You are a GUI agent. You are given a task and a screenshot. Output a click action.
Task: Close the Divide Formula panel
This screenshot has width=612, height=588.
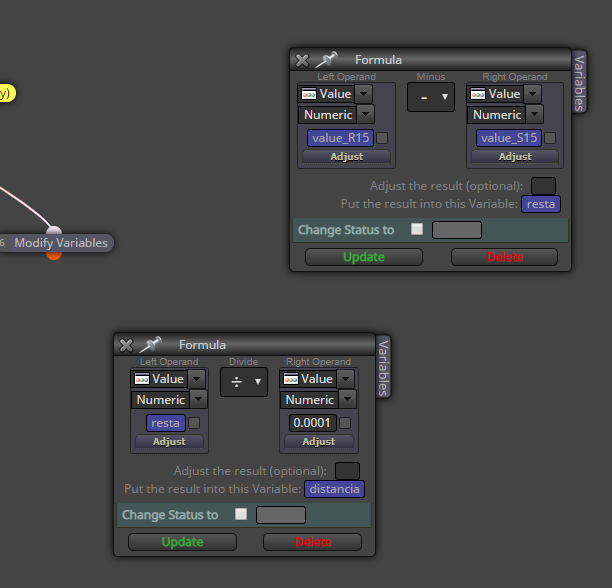pos(126,345)
